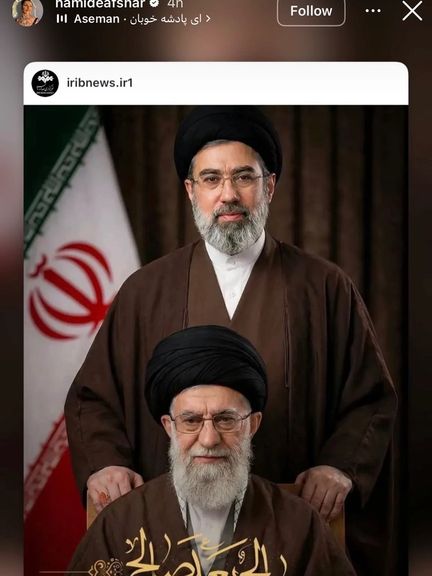Tap the story's left edge for previous story
The image size is (432, 576).
[11, 294]
